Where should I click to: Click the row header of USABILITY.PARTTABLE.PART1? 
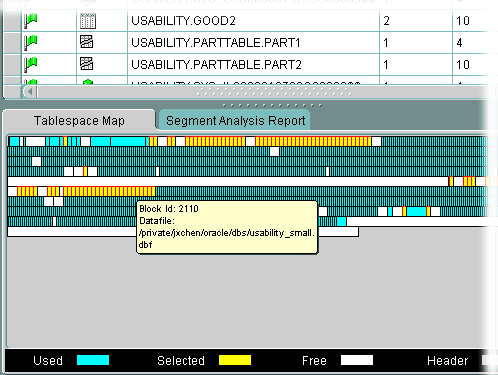tap(12, 43)
